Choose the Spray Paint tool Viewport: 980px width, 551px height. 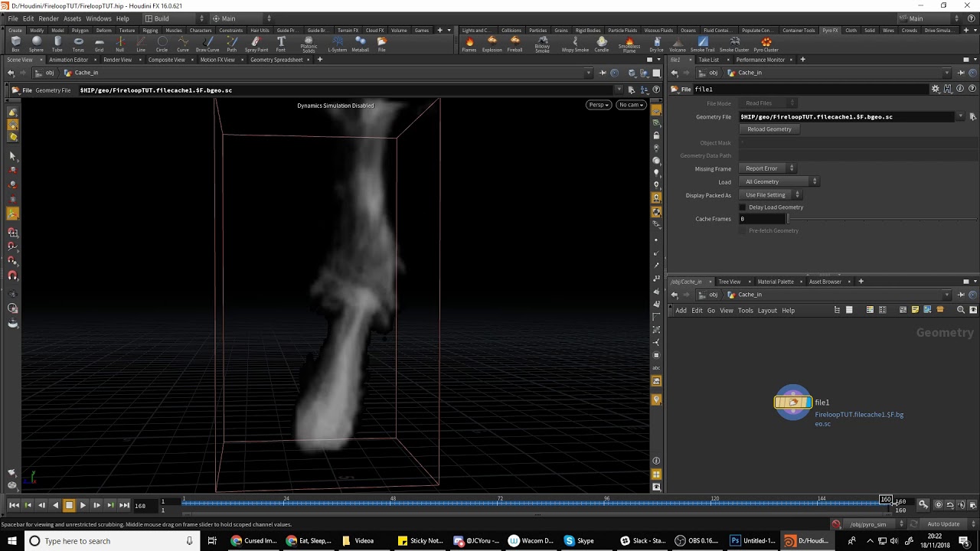pyautogui.click(x=256, y=44)
